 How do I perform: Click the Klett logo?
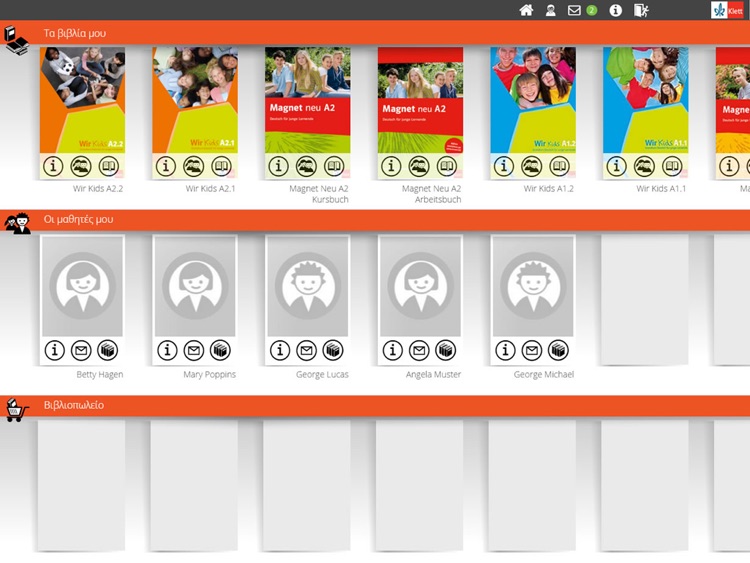click(728, 10)
